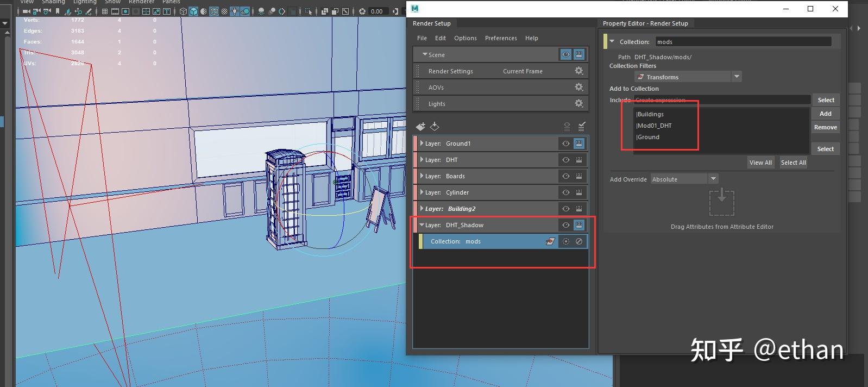Enable textured display in viewport toolbar
The height and width of the screenshot is (387, 868).
click(224, 11)
